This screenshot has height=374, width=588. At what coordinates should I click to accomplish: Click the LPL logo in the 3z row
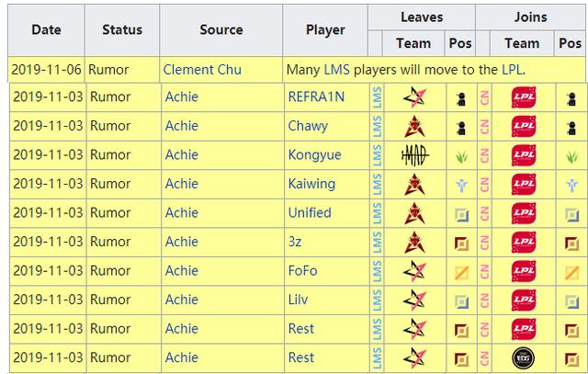click(524, 242)
